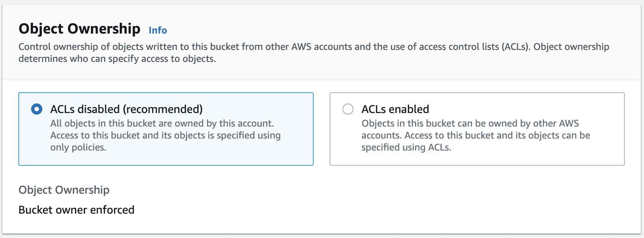Open the Info link beside Object Ownership

point(158,30)
